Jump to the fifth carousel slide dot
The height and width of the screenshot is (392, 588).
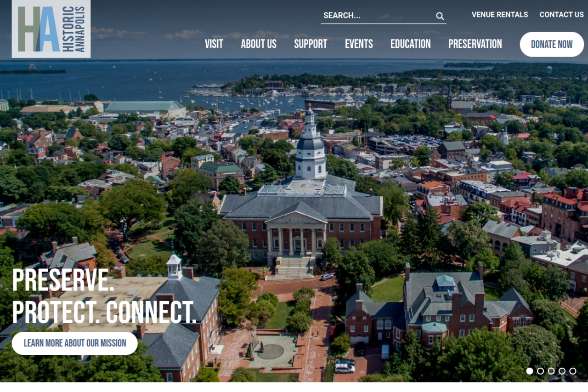(x=573, y=371)
